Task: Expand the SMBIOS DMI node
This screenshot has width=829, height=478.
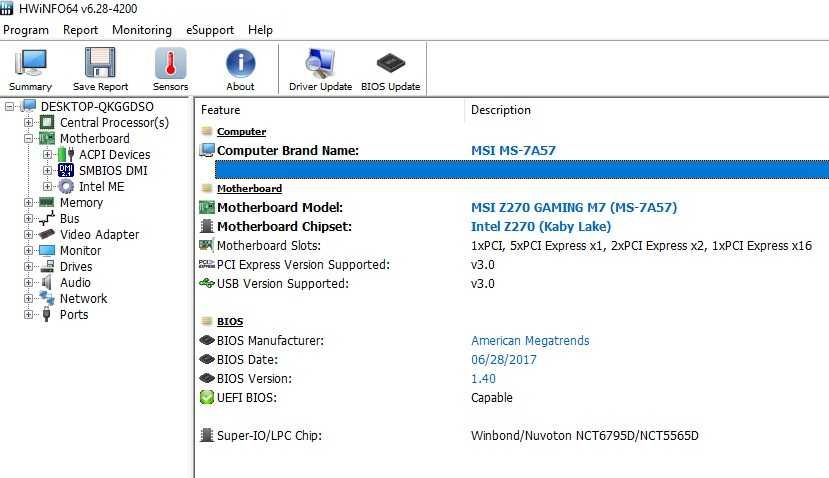Action: click(48, 170)
